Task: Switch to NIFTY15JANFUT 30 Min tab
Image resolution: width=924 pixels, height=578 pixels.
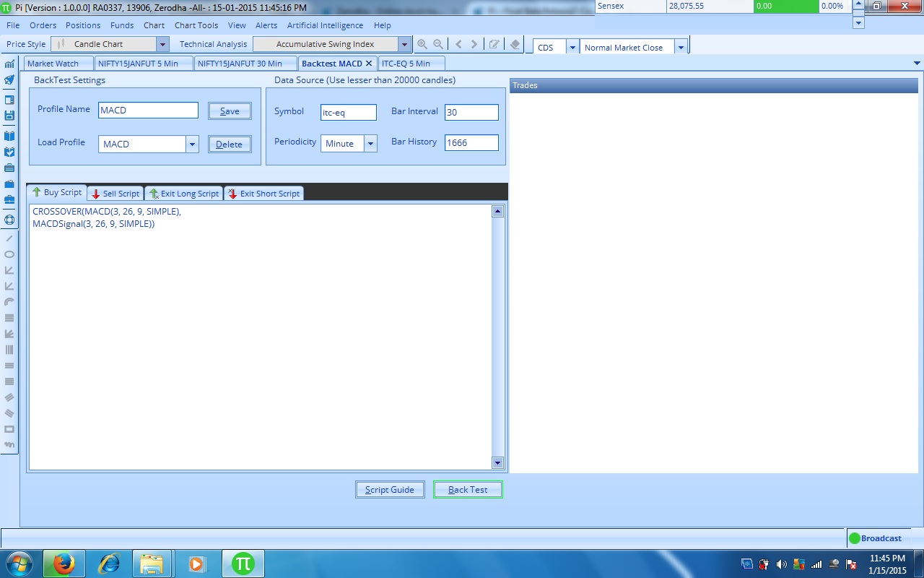Action: point(245,64)
